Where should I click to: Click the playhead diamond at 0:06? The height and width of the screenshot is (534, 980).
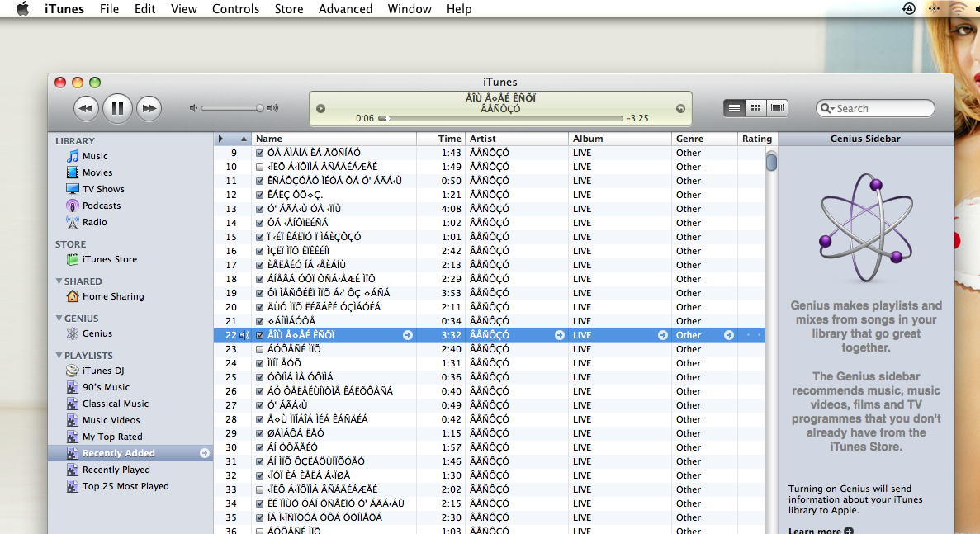coord(387,118)
